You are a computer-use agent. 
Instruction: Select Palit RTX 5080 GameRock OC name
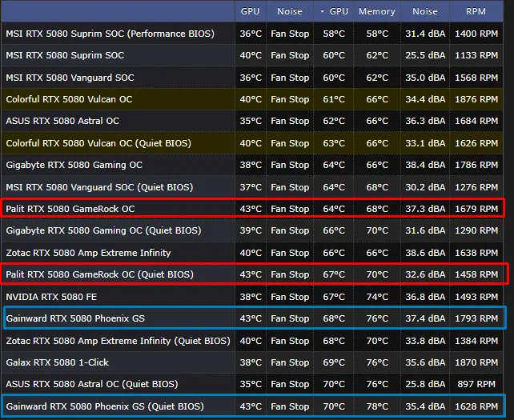tap(70, 209)
